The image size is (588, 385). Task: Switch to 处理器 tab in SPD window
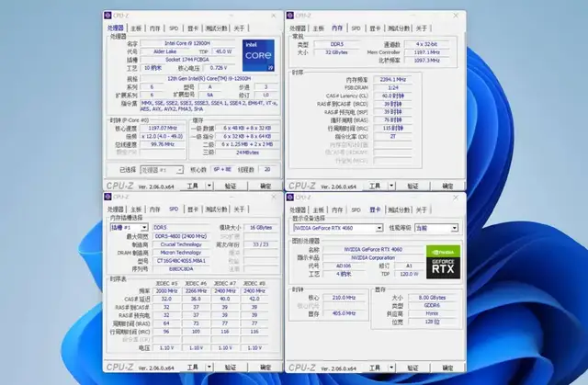(x=116, y=209)
